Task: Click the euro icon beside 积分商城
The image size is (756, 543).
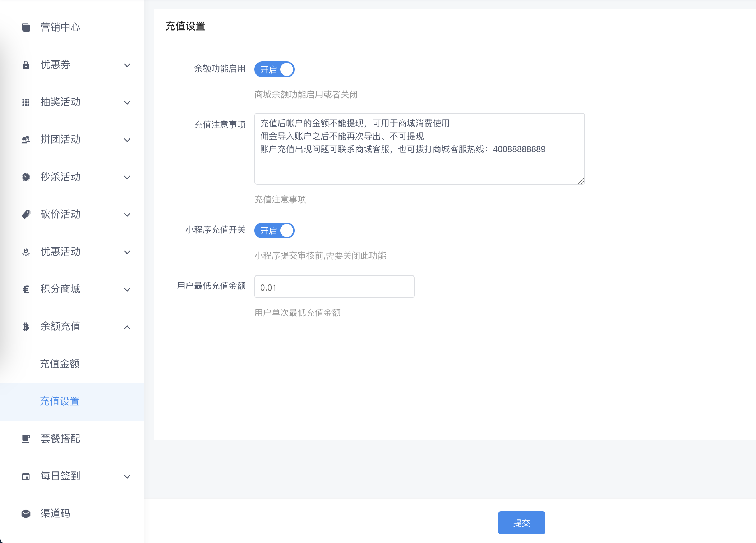Action: [x=26, y=289]
